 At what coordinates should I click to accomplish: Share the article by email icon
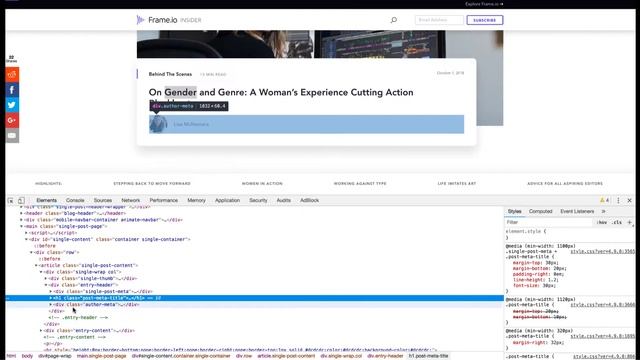coord(12,136)
